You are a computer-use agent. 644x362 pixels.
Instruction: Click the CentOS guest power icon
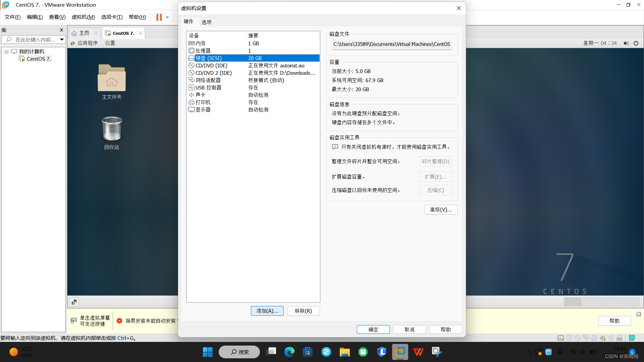636,43
